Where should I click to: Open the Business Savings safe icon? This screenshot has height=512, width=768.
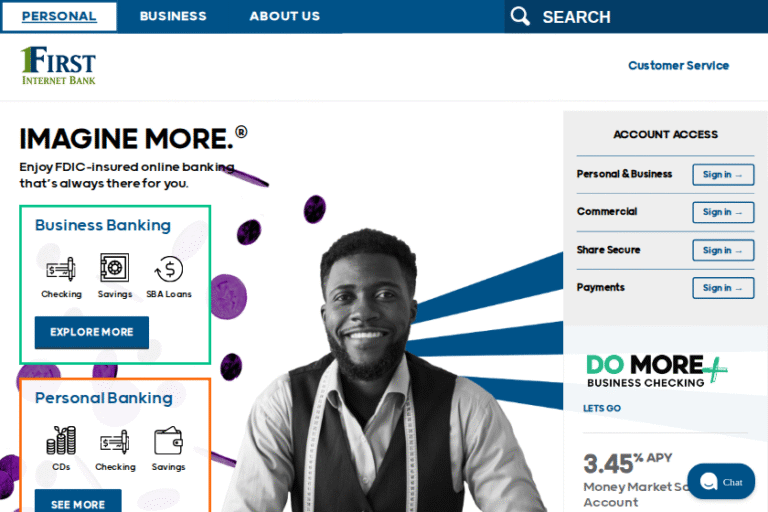click(x=115, y=268)
